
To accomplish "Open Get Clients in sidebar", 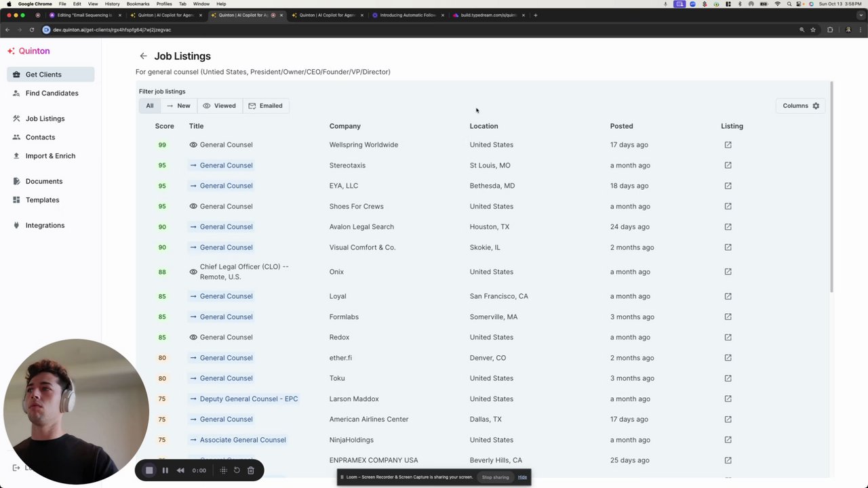I will pyautogui.click(x=51, y=75).
